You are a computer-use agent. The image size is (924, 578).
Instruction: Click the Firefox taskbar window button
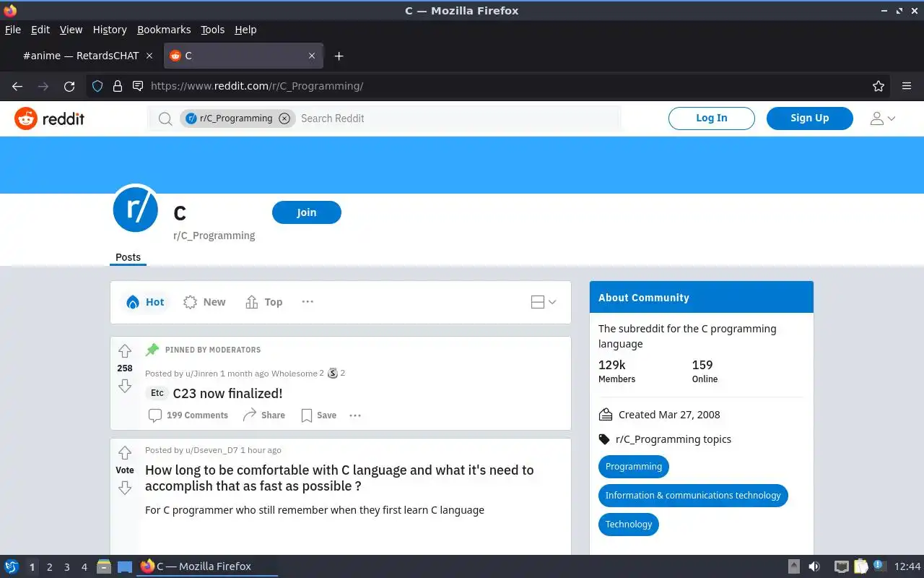[207, 566]
